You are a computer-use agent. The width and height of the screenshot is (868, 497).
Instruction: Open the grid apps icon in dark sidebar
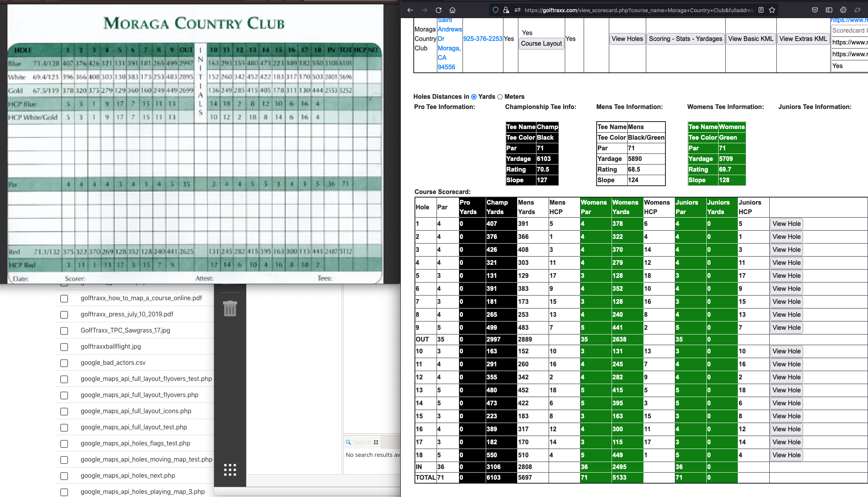(x=230, y=470)
